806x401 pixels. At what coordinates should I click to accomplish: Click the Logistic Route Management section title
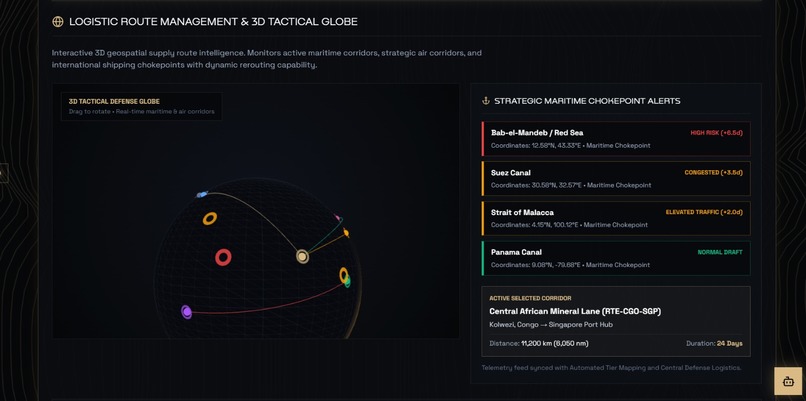pyautogui.click(x=213, y=22)
